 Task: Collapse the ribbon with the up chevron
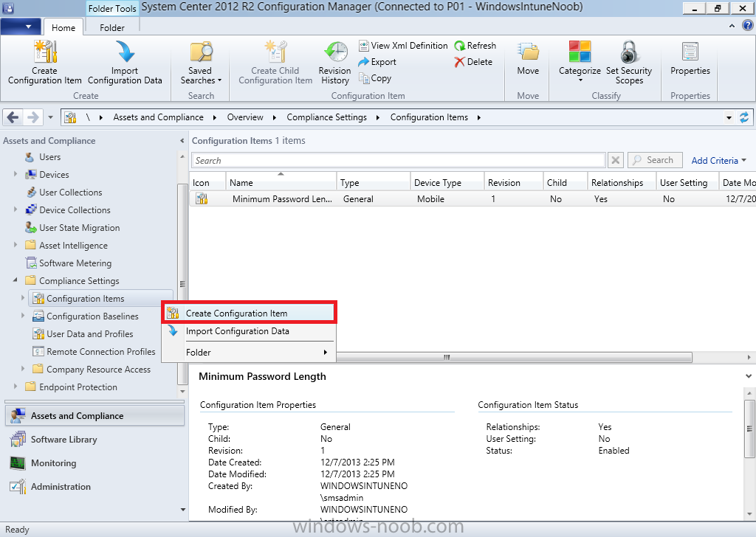732,26
